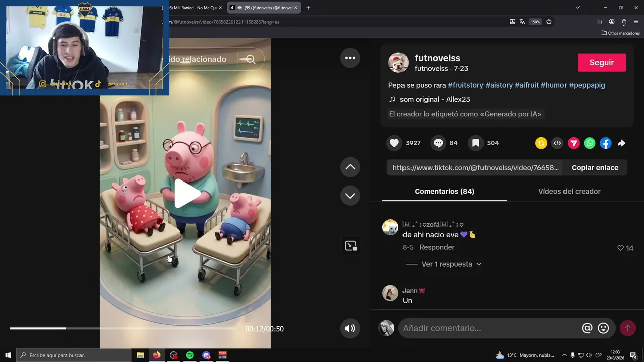Close the futnovelss TikTok browser tab
The image size is (644, 362).
point(296,8)
